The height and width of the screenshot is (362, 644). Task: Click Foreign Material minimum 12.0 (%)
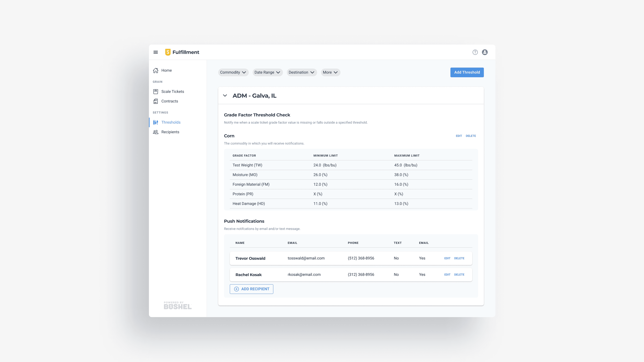pos(320,184)
